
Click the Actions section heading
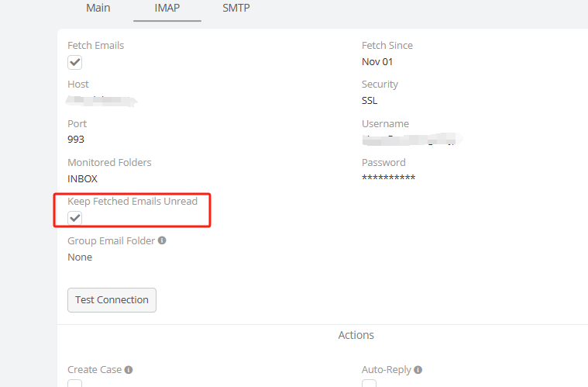pos(356,335)
